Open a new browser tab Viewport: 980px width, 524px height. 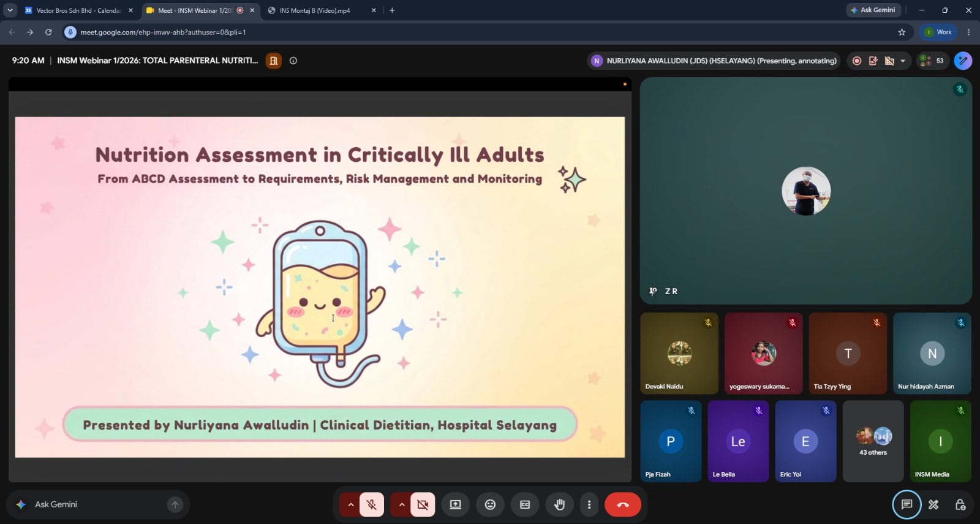pos(392,10)
